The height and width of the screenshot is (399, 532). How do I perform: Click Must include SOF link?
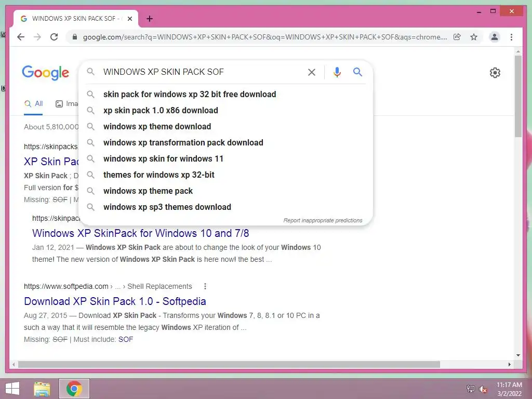click(x=126, y=339)
